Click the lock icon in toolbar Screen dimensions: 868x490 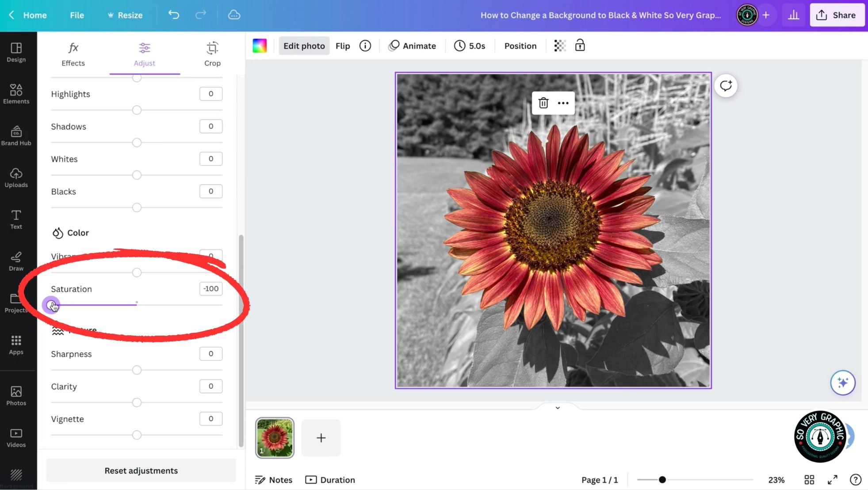579,45
